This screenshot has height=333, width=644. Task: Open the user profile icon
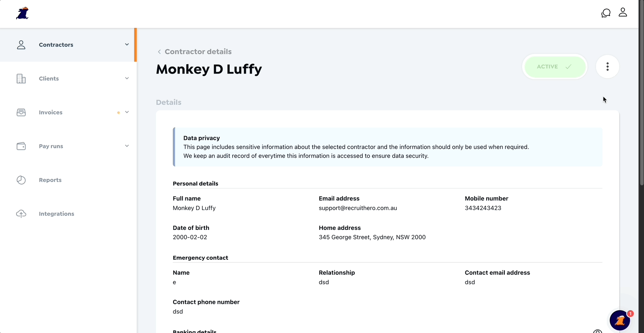click(x=623, y=12)
